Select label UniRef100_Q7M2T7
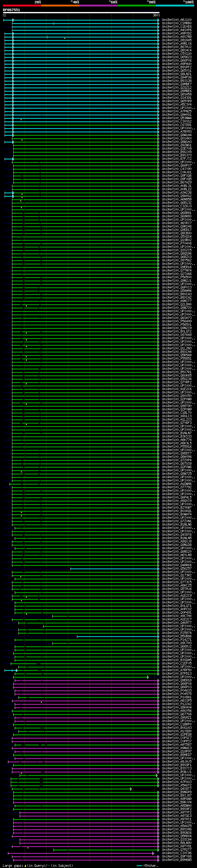 177,850
